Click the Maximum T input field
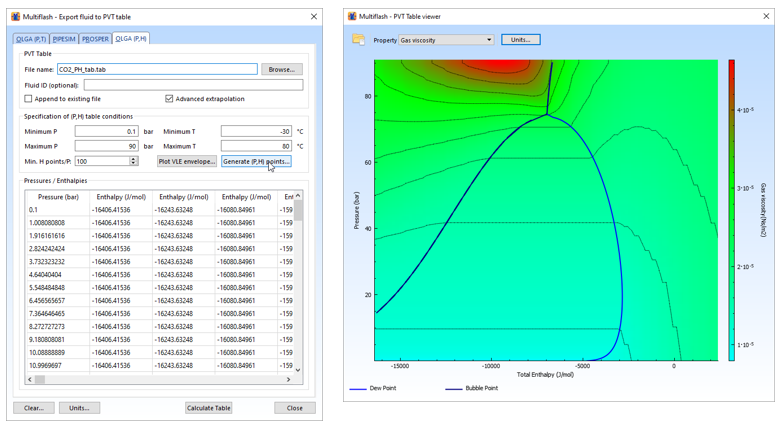 tap(256, 146)
